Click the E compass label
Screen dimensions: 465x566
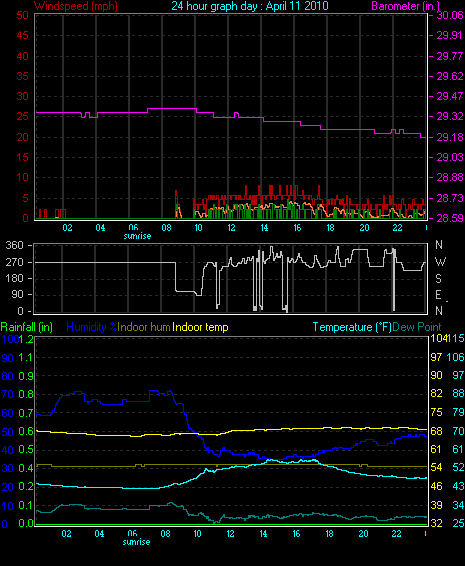[439, 295]
